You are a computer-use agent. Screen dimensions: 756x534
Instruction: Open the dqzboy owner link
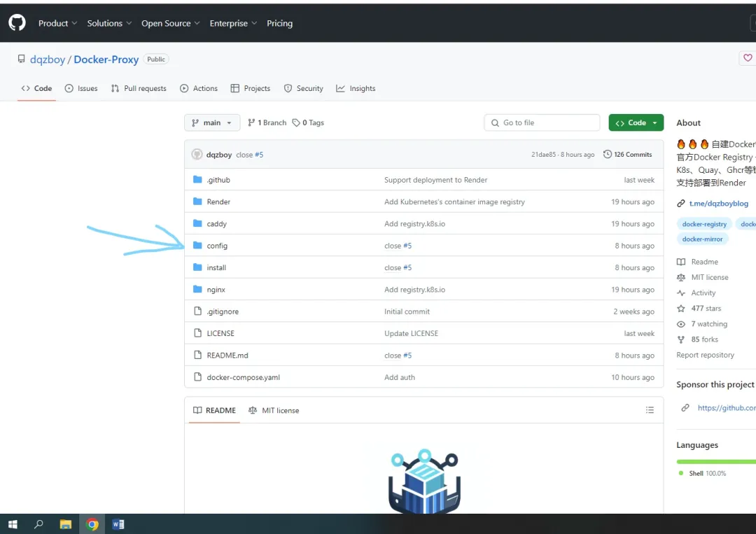pos(48,59)
